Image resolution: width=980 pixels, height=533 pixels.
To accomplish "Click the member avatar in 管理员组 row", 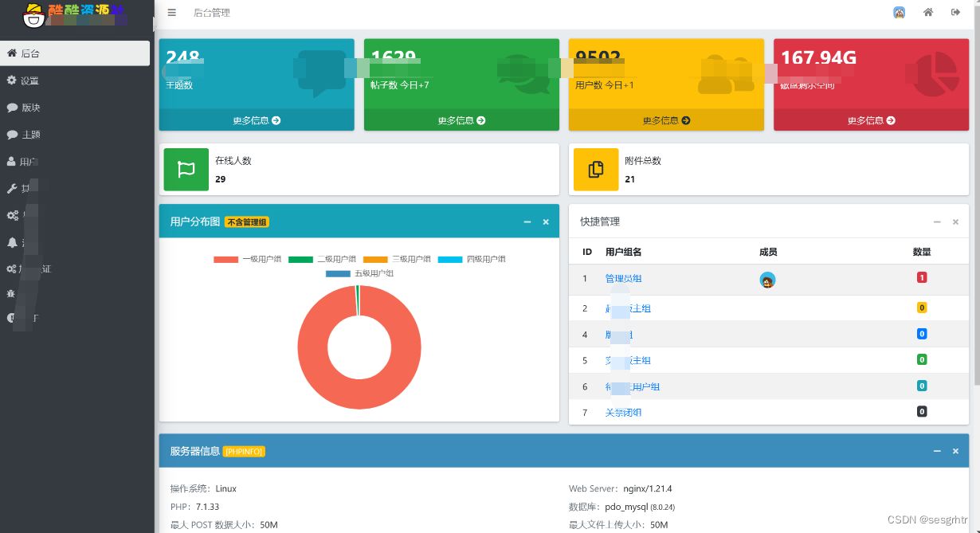I will (768, 280).
